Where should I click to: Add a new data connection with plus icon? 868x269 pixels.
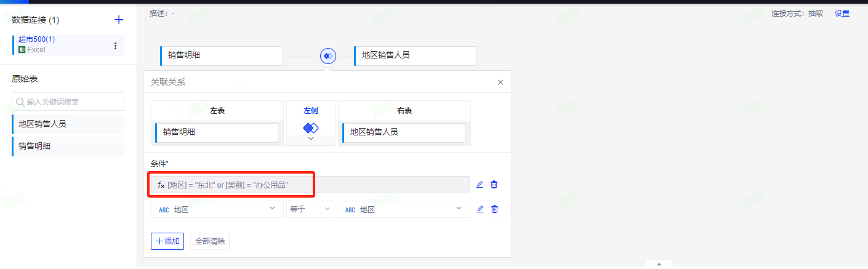coord(119,20)
